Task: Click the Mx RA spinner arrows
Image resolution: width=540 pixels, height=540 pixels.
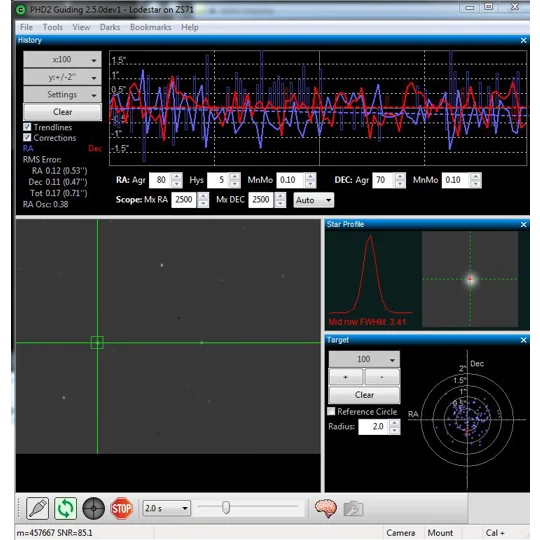Action: click(x=203, y=200)
